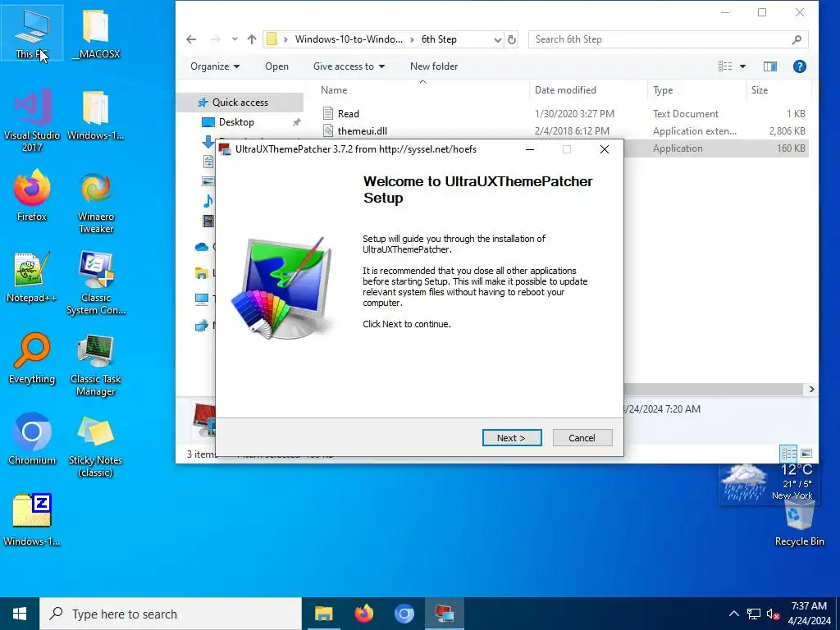Open Winaero Tweaker desktop shortcut
Viewport: 840px width, 630px height.
(x=96, y=203)
